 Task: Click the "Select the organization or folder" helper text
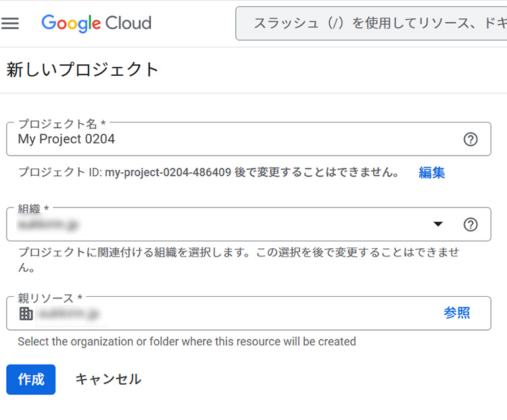coord(187,342)
